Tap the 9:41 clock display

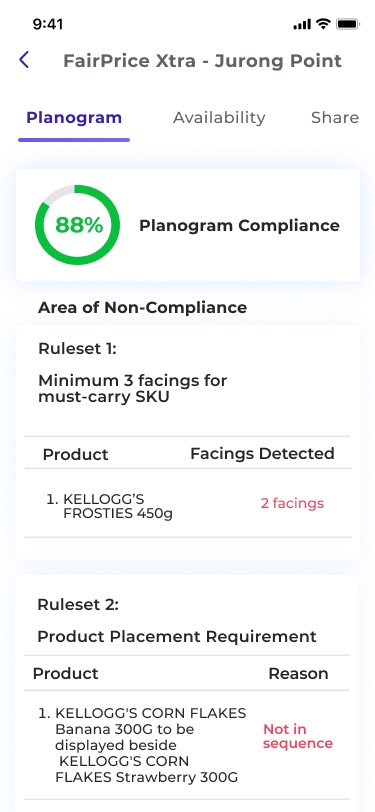tap(48, 24)
